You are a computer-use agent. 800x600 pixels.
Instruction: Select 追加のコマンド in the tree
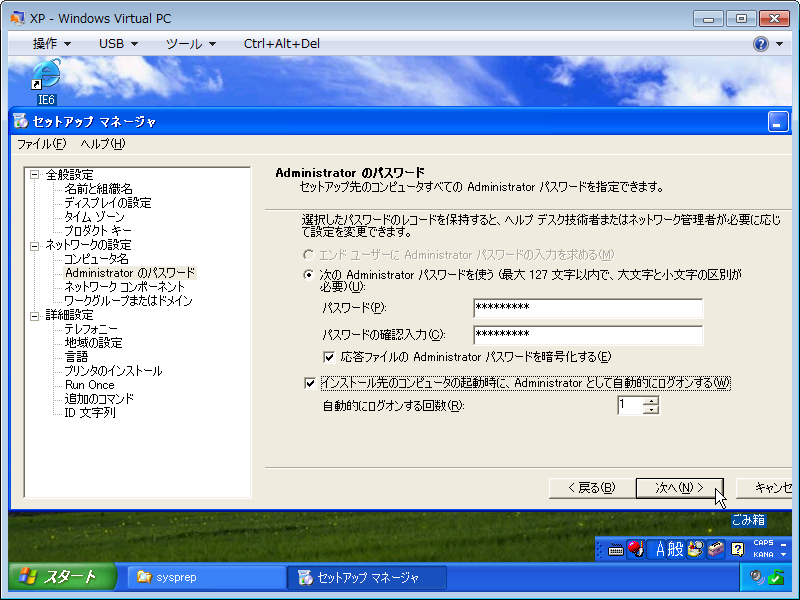pyautogui.click(x=99, y=398)
